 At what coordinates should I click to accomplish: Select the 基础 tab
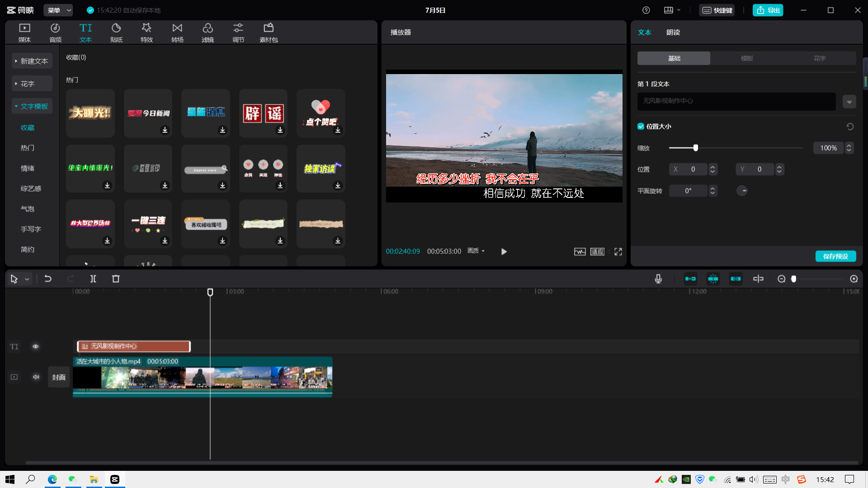pos(674,58)
